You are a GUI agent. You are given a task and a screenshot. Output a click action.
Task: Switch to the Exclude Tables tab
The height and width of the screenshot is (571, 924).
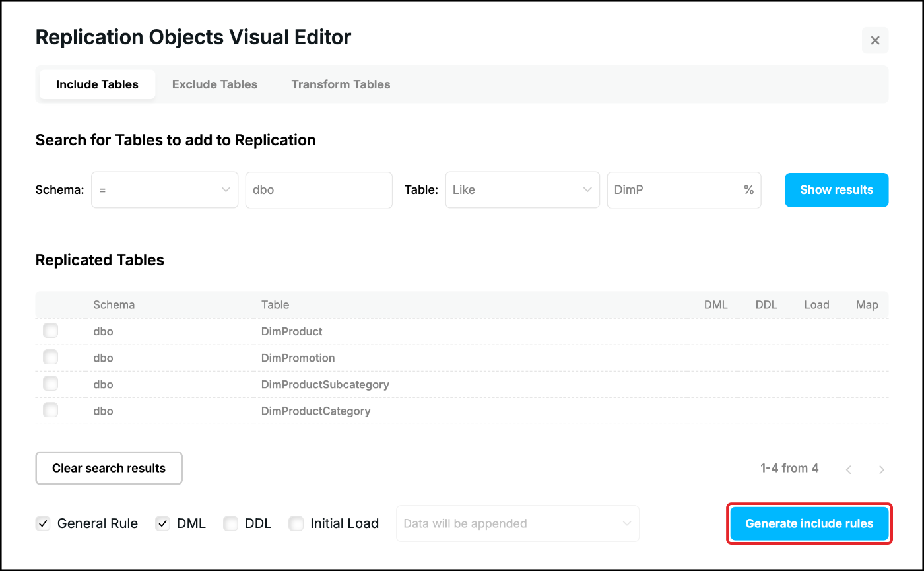[214, 84]
